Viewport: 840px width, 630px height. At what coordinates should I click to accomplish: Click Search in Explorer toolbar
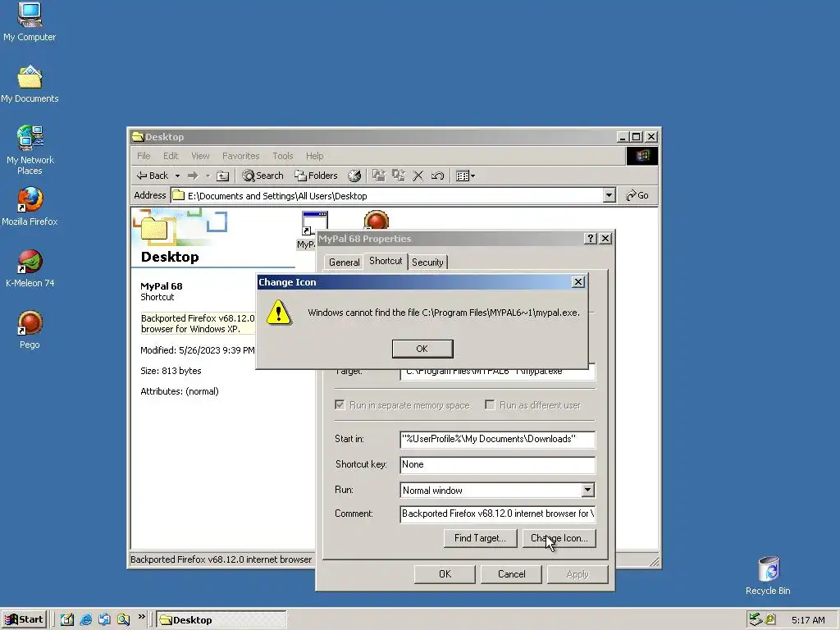tap(262, 176)
